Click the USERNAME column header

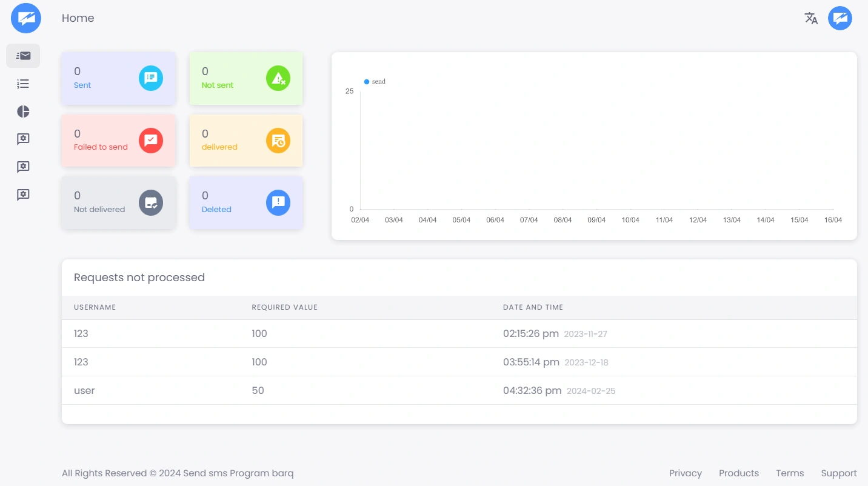click(x=95, y=307)
